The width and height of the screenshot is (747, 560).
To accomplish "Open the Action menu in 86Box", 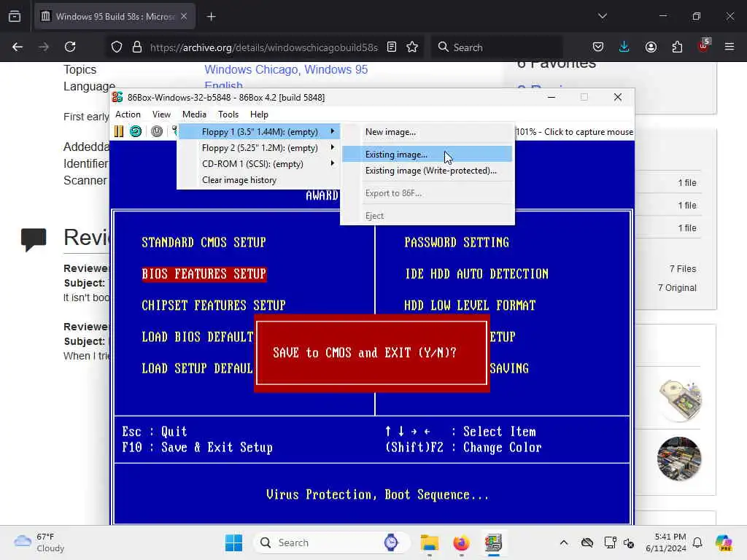I will 128,114.
